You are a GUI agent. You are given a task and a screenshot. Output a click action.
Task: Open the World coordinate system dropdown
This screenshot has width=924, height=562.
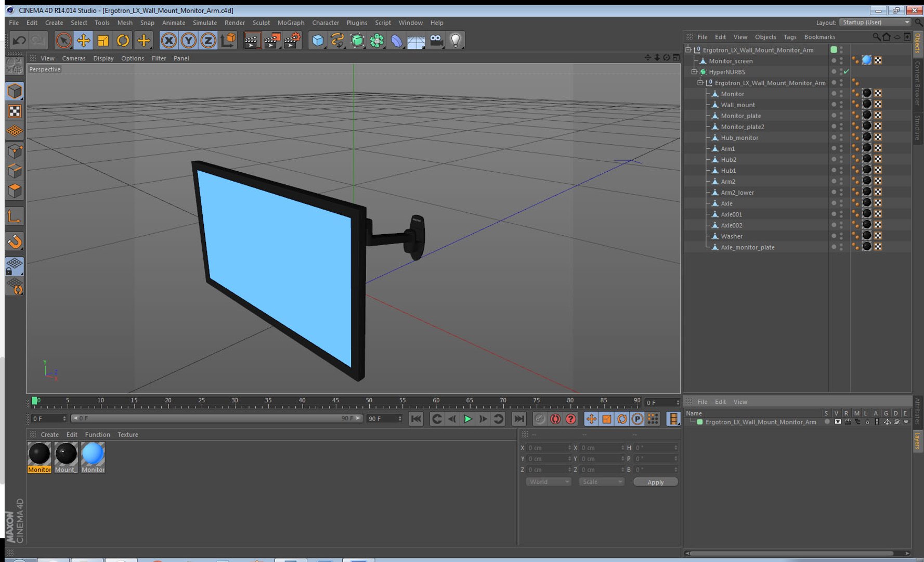pos(549,482)
